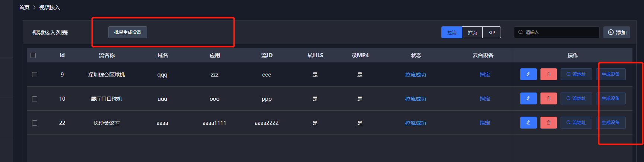The height and width of the screenshot is (162, 644).
Task: Select the checkbox for row id 9
Action: 35,75
